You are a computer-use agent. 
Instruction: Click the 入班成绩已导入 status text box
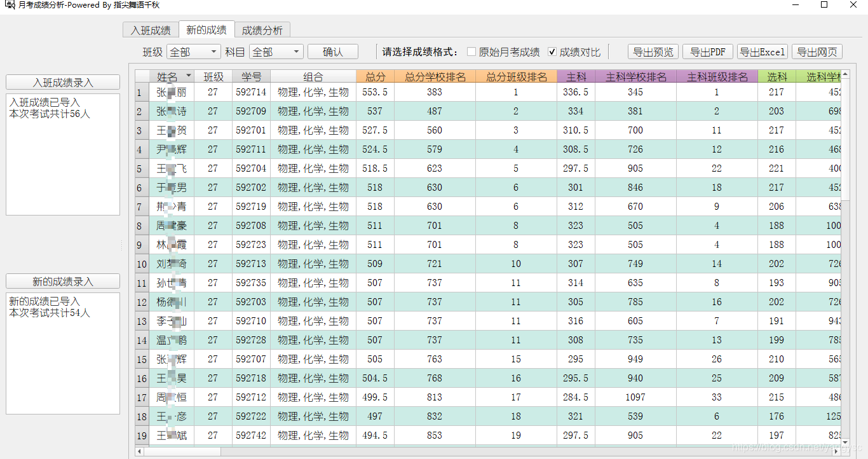point(63,154)
